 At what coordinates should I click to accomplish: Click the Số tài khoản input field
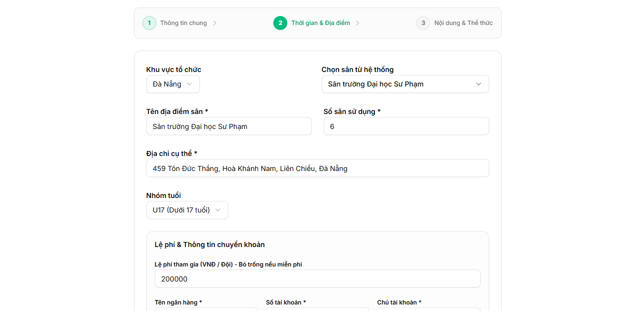click(x=317, y=309)
